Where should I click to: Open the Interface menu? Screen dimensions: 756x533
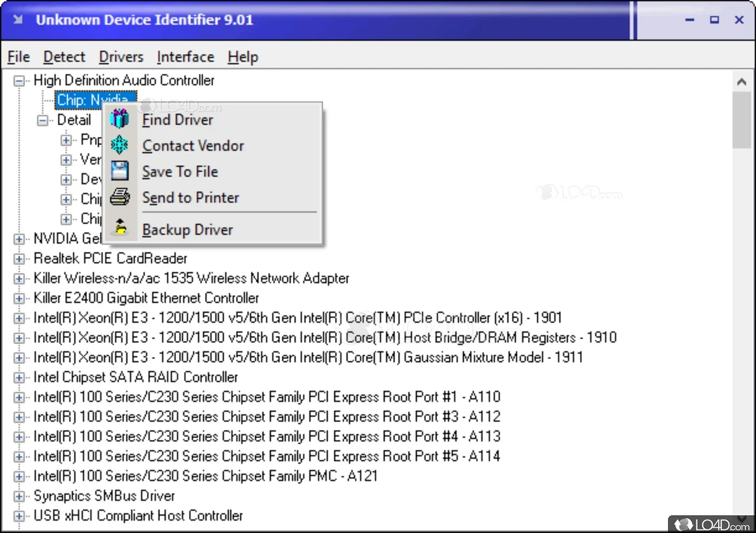(x=185, y=57)
